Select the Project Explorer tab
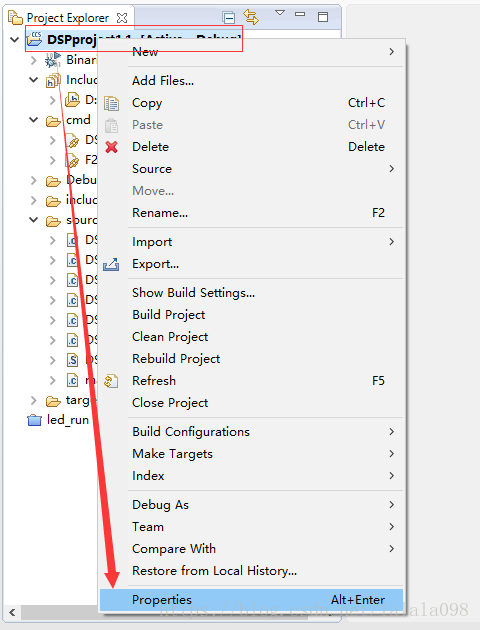This screenshot has width=480, height=630. [x=67, y=18]
